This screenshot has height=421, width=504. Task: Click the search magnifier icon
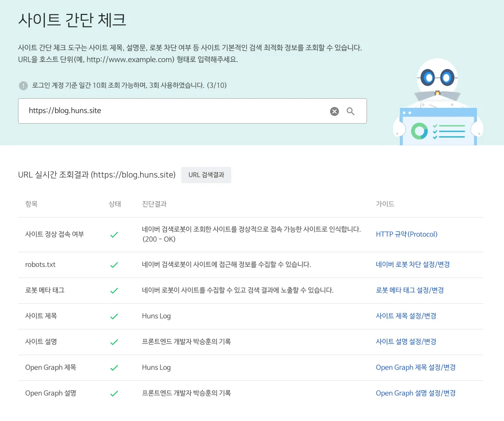pyautogui.click(x=351, y=111)
